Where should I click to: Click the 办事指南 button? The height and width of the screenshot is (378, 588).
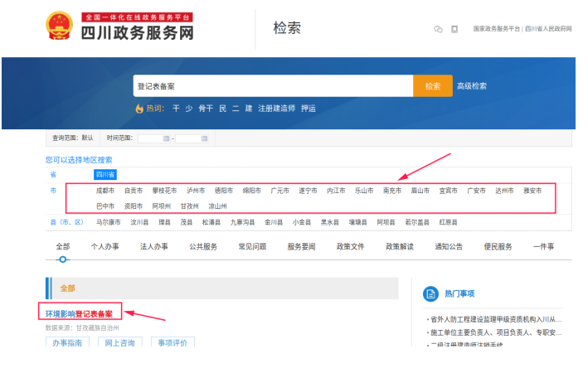click(67, 342)
